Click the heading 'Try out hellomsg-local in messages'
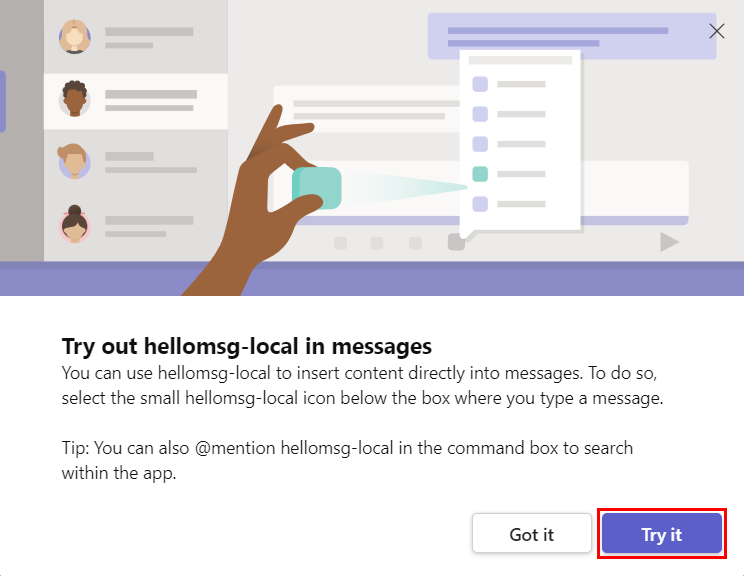 click(x=247, y=346)
